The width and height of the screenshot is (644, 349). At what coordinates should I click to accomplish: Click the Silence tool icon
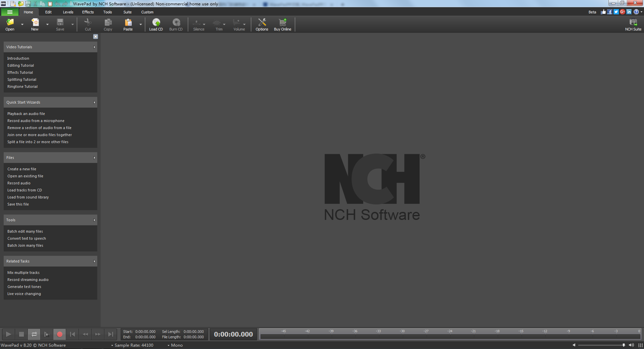(197, 22)
